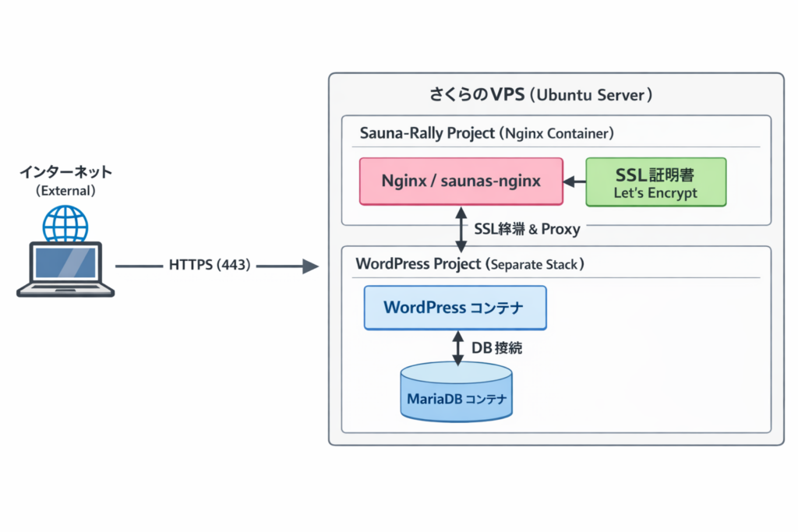The width and height of the screenshot is (798, 532).
Task: Click the laptop computer icon
Action: (65, 269)
